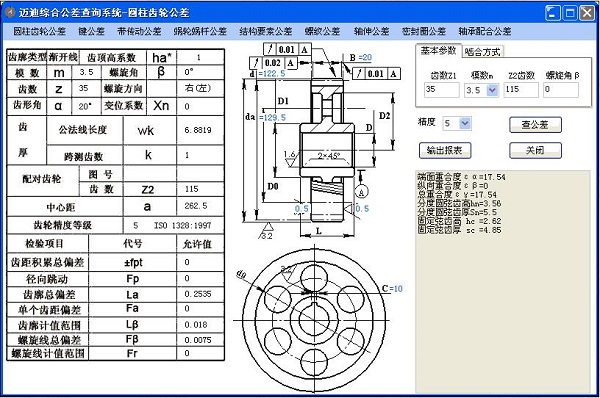600x398 pixels.
Task: Switch to the 基本参数 tab
Action: pos(438,51)
